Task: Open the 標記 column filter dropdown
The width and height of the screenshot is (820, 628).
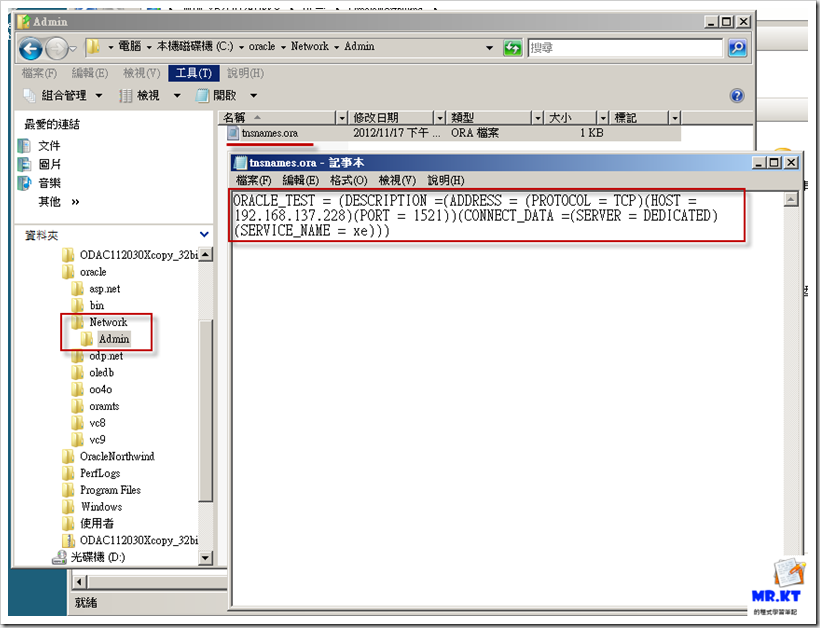Action: click(x=675, y=118)
